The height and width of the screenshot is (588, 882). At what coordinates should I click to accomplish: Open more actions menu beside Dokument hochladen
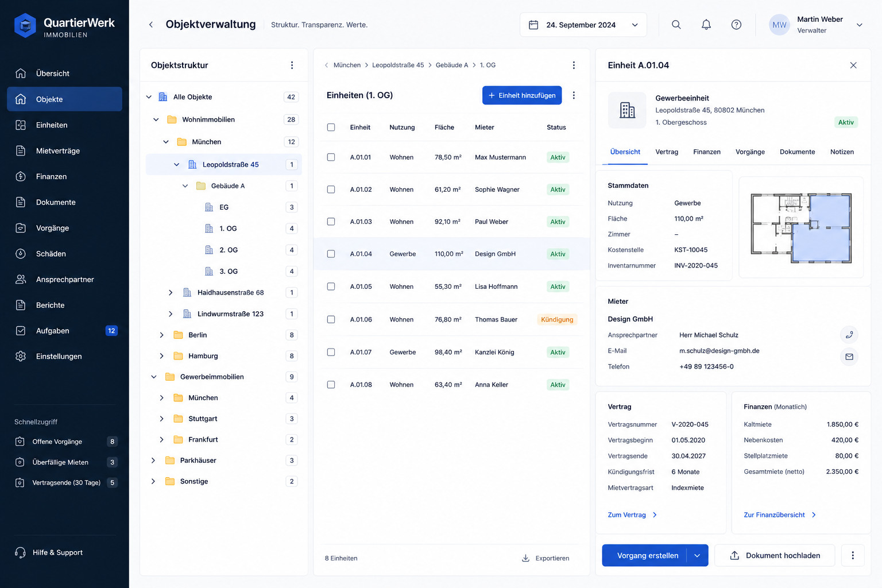pyautogui.click(x=853, y=555)
